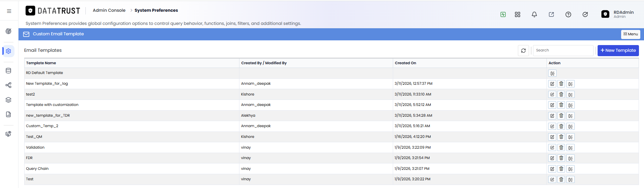
Task: Click the target icon in left sidebar
Action: click(x=9, y=31)
